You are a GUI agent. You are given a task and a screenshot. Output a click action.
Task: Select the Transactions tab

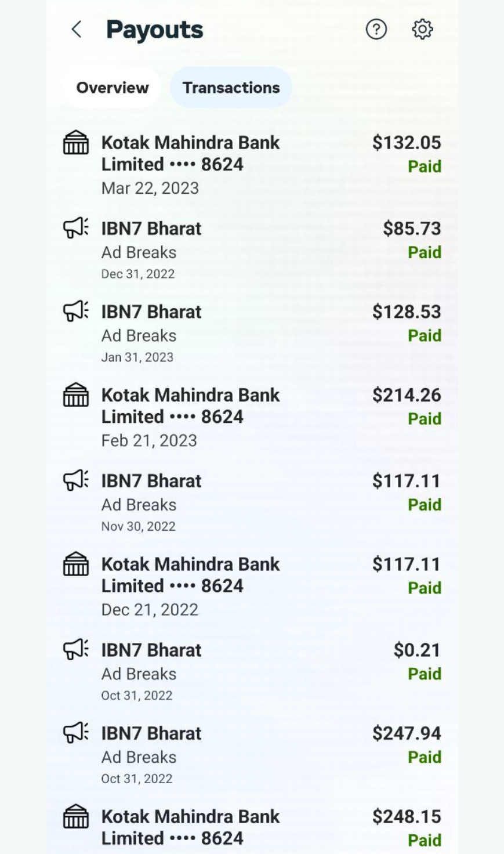(231, 88)
